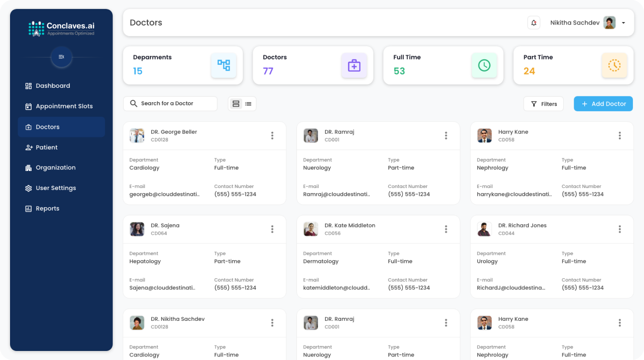644x360 pixels.
Task: Switch to list view layout
Action: pos(248,104)
